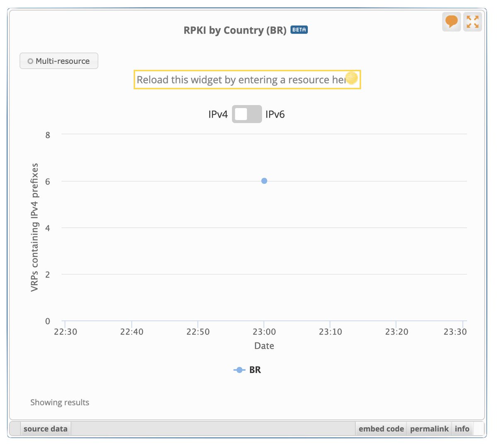The width and height of the screenshot is (497, 448).
Task: Select the Multi-resource option
Action: (58, 61)
